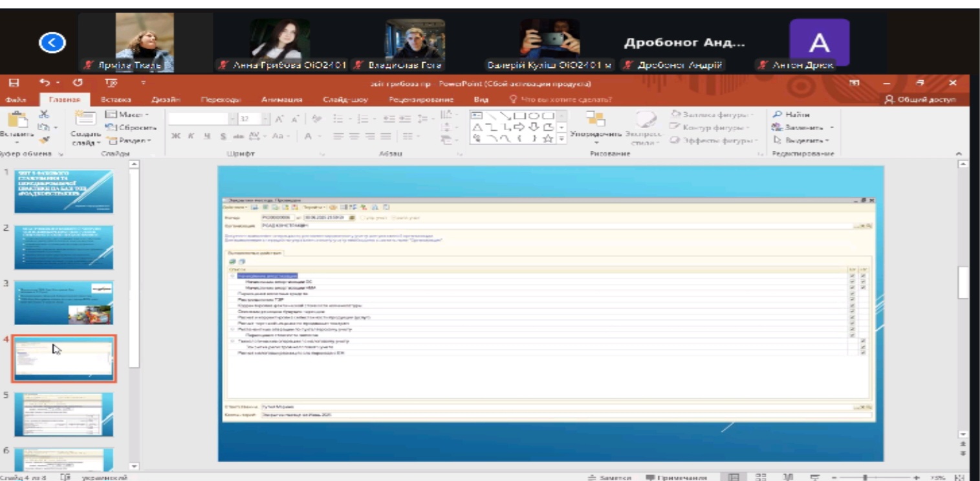
Task: Select the star shape in the shapes gallery
Action: pyautogui.click(x=549, y=139)
